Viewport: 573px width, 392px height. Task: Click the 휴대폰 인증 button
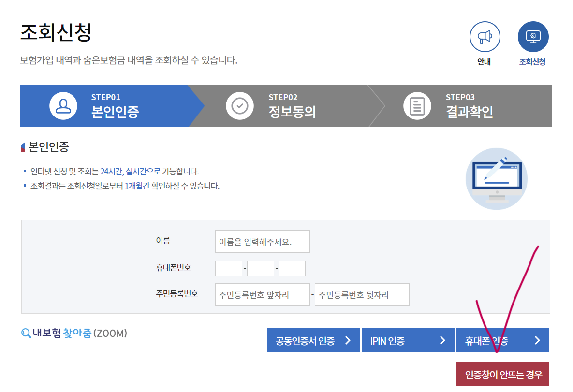tap(503, 340)
